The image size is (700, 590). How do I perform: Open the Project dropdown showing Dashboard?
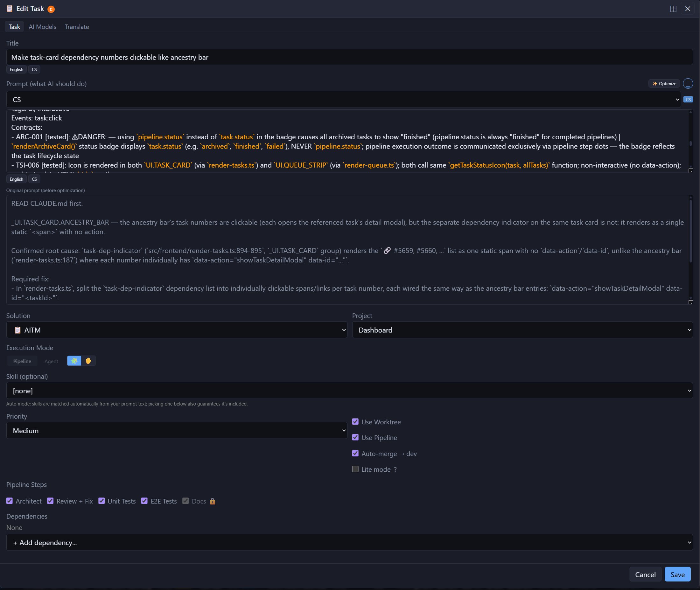point(522,330)
